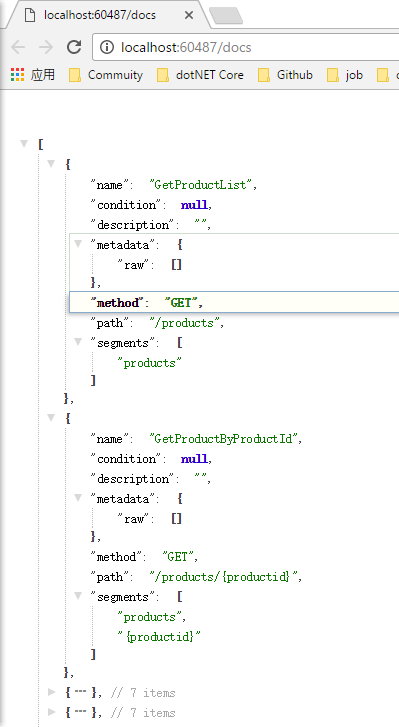Click the "GetProductByProductId" name value
399x727 pixels.
pos(223,439)
